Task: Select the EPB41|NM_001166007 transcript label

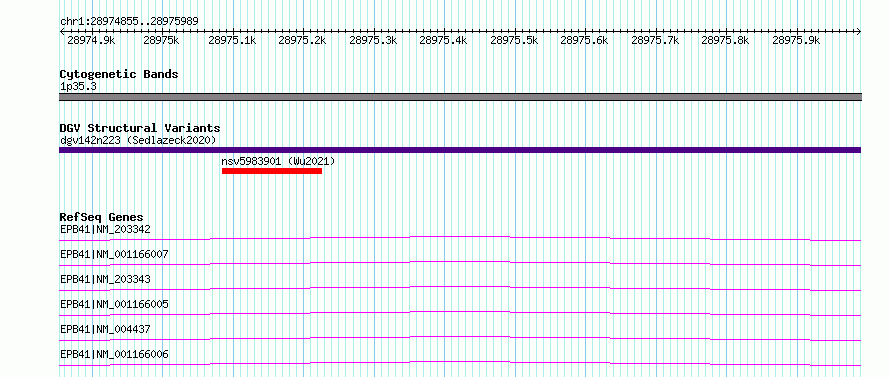Action: point(114,254)
